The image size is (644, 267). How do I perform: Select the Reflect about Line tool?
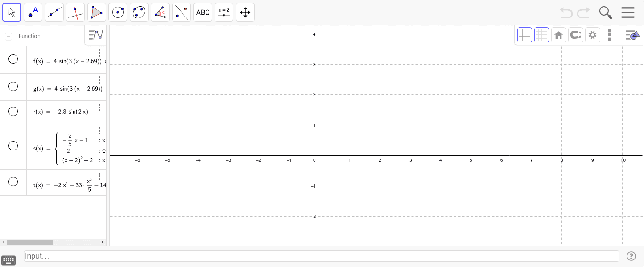coord(182,12)
